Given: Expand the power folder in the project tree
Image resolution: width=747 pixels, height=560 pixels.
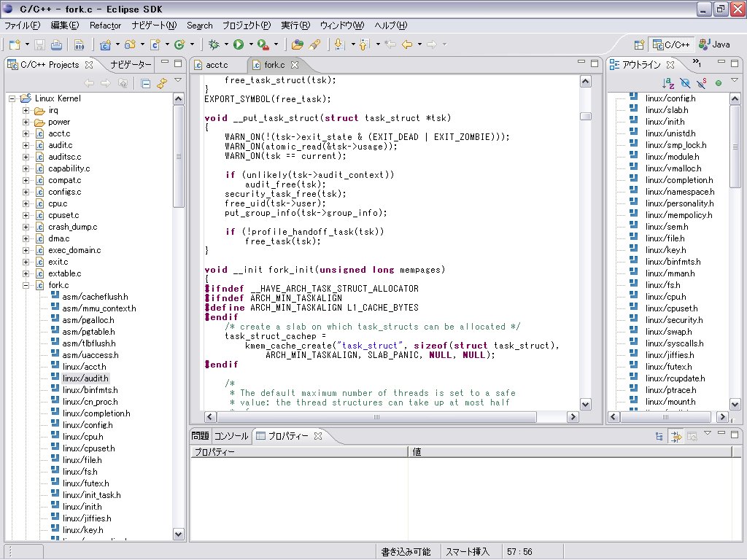Looking at the screenshot, I should (x=26, y=122).
